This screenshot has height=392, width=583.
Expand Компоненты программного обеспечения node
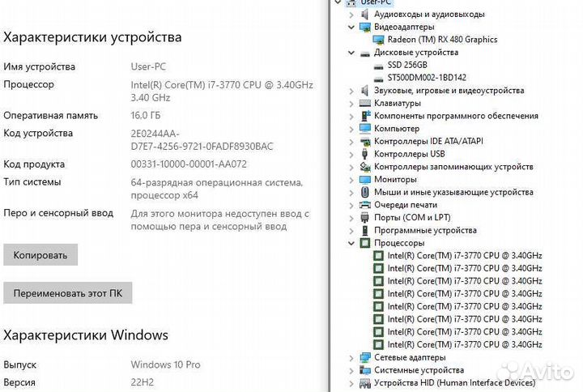(x=351, y=116)
